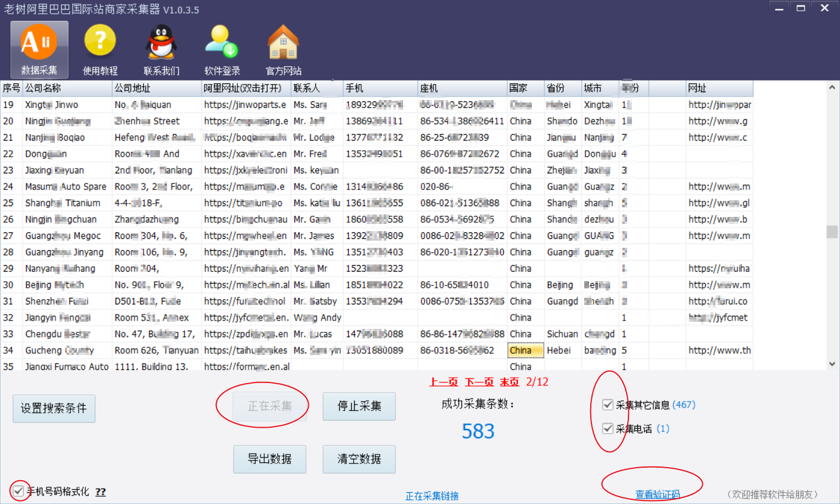Click the 正在采集链接 status text
Viewport: 840px width, 504px height.
coord(432,496)
